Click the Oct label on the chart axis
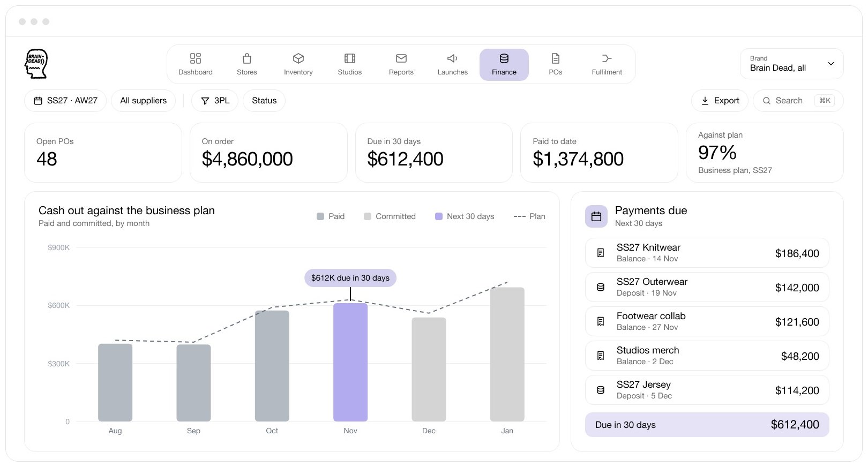 [272, 431]
